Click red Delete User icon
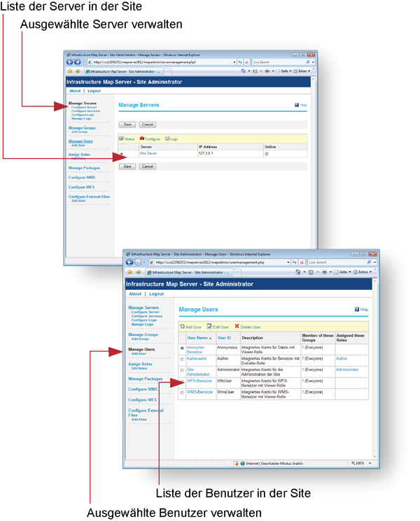This screenshot has height=521, width=420. (237, 326)
